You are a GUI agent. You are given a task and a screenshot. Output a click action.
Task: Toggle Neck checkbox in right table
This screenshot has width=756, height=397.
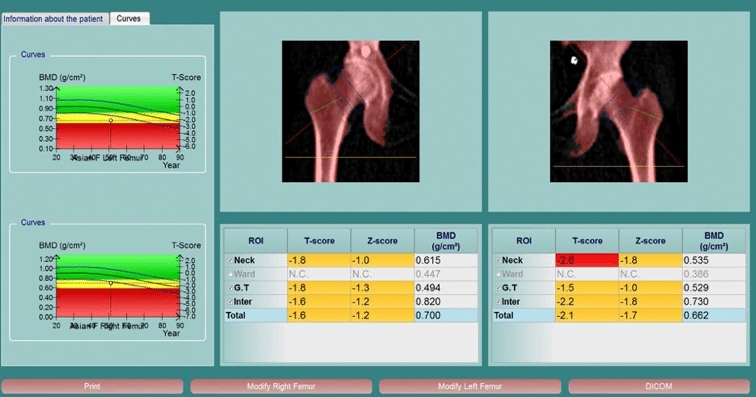[499, 260]
